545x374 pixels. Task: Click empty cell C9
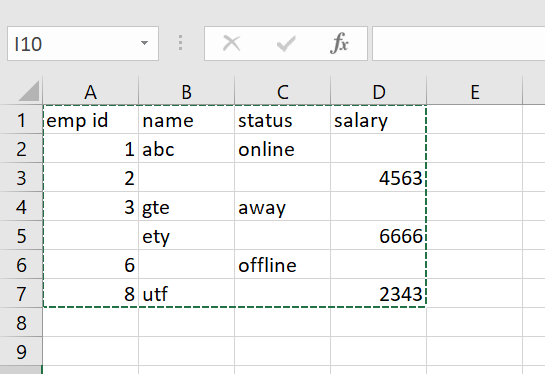283,351
